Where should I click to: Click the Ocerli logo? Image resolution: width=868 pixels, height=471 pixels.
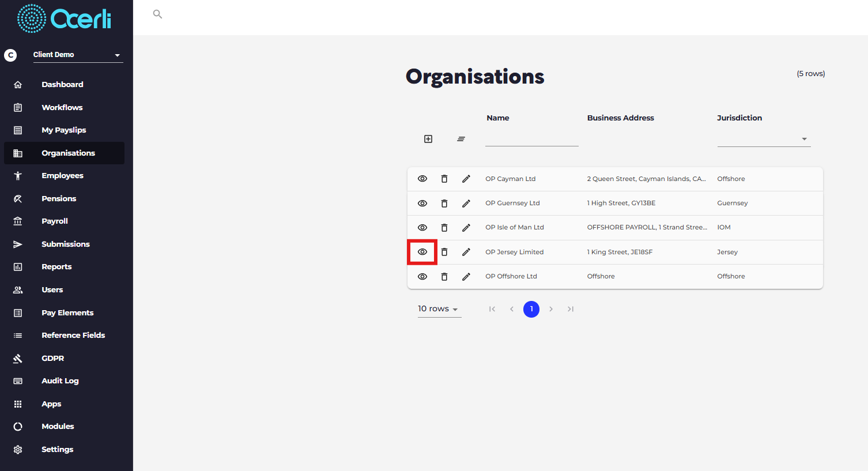[64, 18]
